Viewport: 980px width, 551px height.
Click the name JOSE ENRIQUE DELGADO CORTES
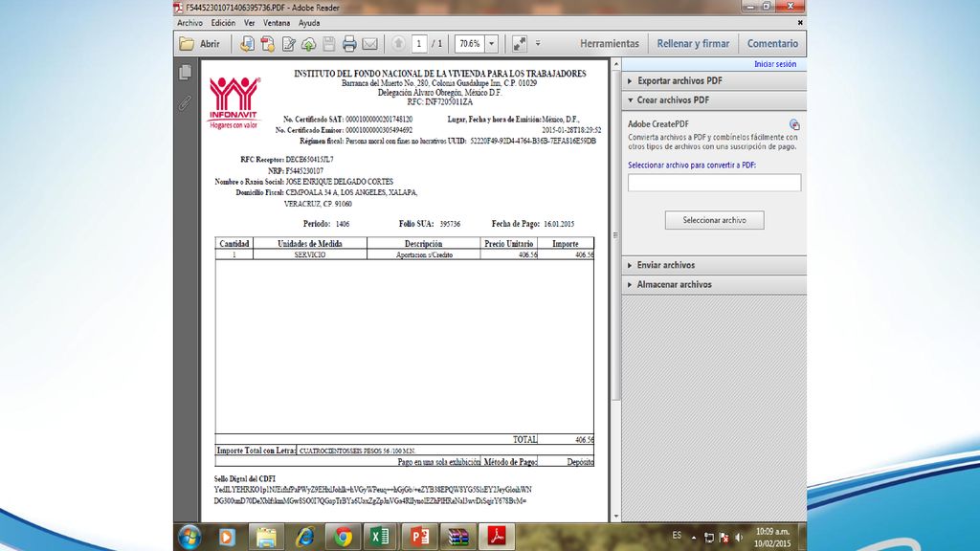tap(340, 182)
